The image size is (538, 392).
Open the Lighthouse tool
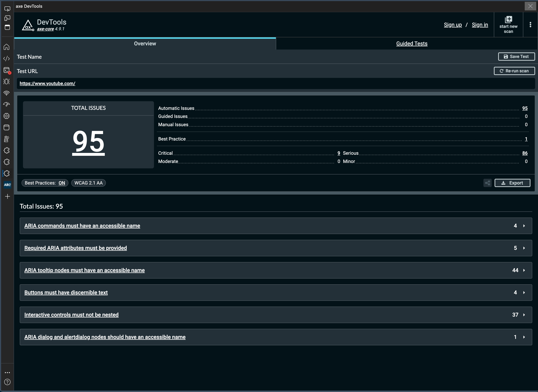pyautogui.click(x=7, y=139)
